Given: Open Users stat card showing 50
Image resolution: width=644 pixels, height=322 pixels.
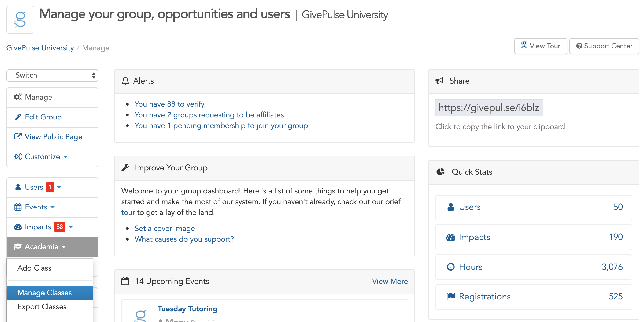Looking at the screenshot, I should click(x=534, y=207).
